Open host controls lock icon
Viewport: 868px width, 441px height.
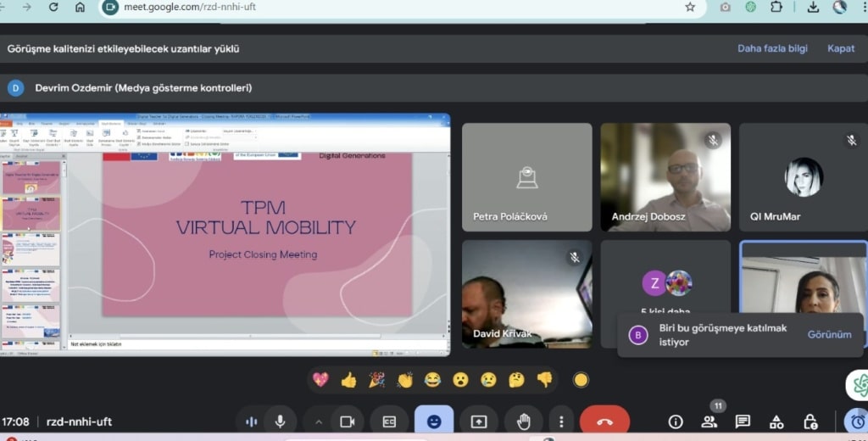pyautogui.click(x=810, y=421)
